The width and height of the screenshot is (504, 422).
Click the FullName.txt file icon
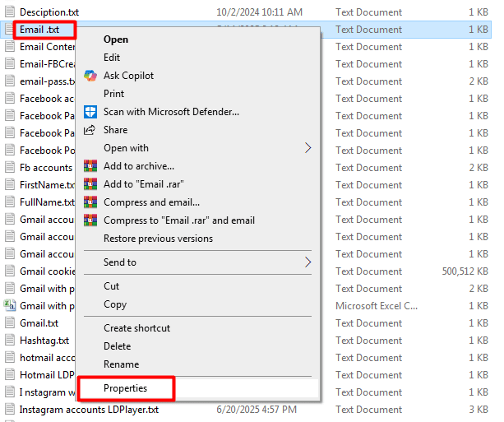[x=10, y=202]
